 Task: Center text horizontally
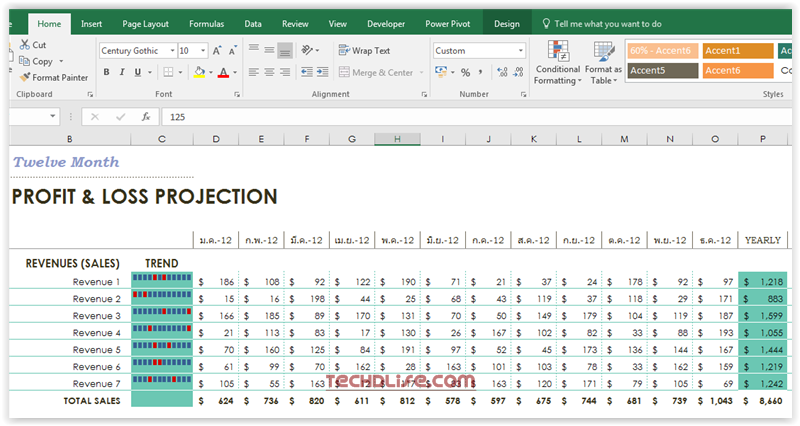coord(269,72)
